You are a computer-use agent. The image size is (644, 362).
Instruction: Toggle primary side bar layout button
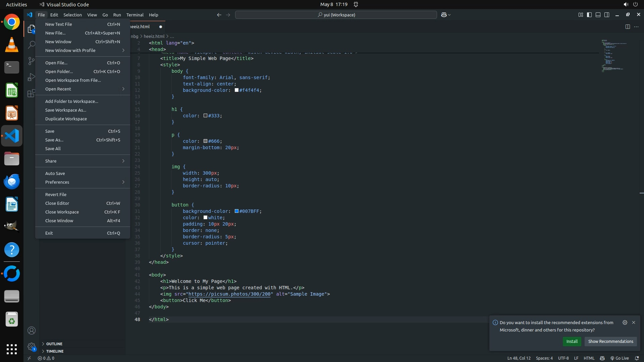[589, 15]
